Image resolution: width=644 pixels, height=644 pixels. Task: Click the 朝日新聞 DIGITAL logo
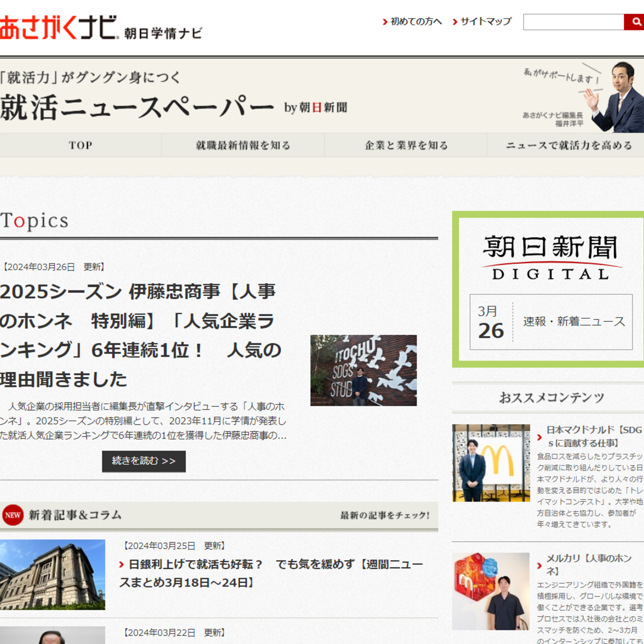point(551,257)
